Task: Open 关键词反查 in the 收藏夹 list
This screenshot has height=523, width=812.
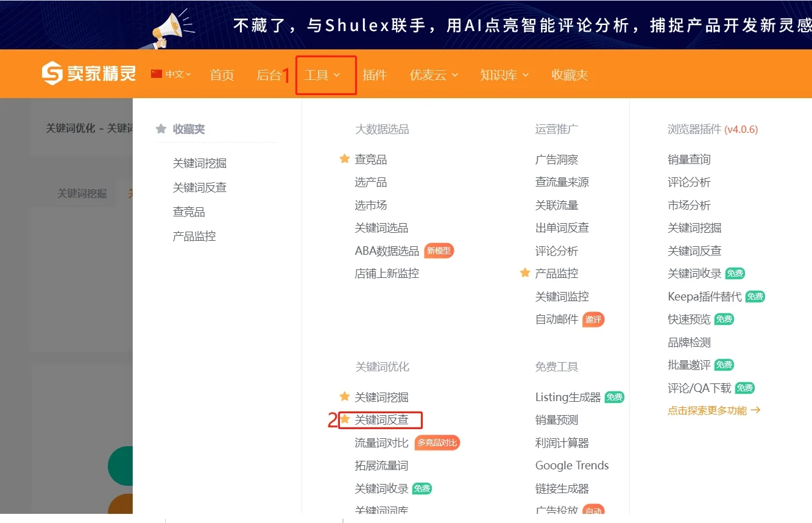Action: (200, 188)
